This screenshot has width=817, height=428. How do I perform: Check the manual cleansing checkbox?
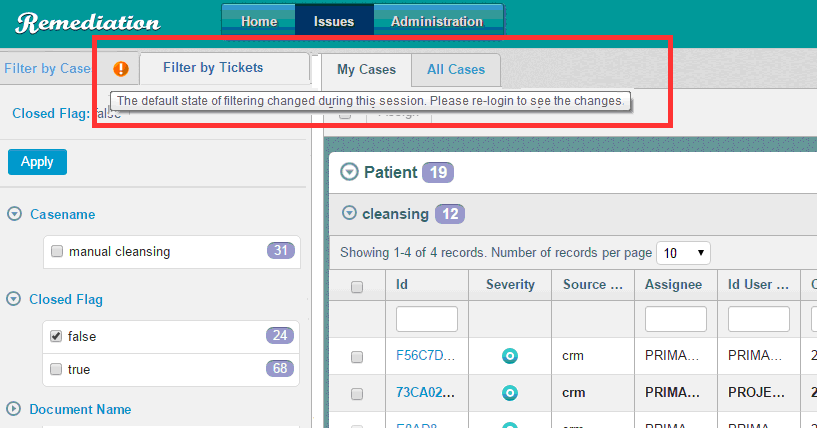(x=57, y=251)
